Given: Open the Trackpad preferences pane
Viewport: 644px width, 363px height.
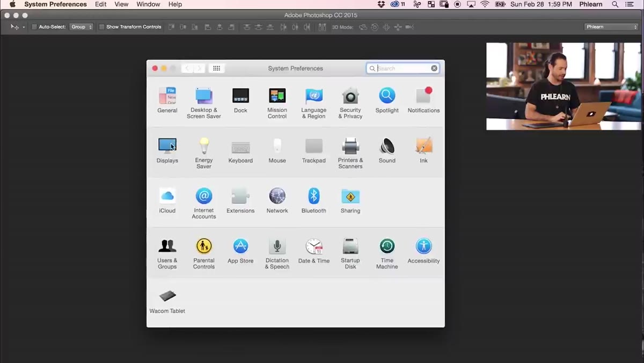Looking at the screenshot, I should pyautogui.click(x=314, y=150).
